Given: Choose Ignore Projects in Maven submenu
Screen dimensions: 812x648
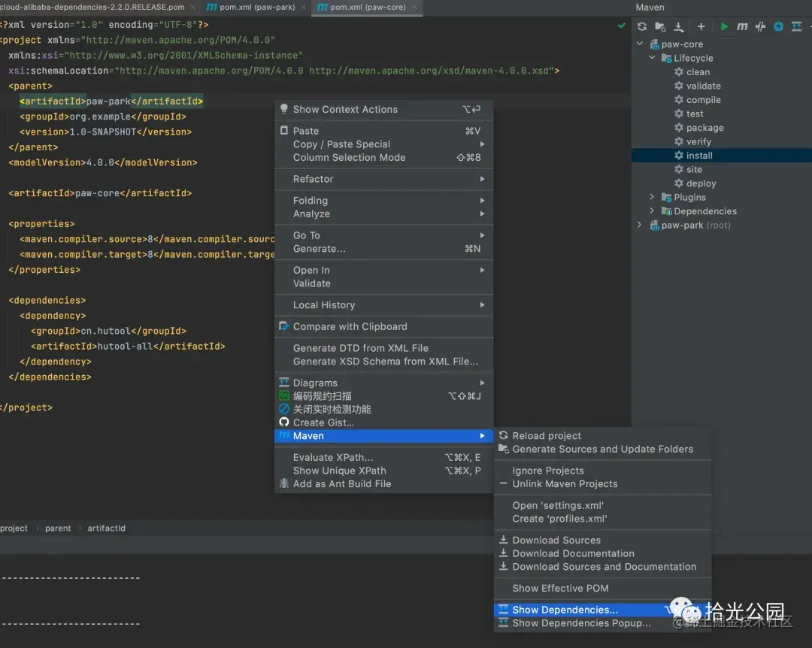Looking at the screenshot, I should coord(603,471).
